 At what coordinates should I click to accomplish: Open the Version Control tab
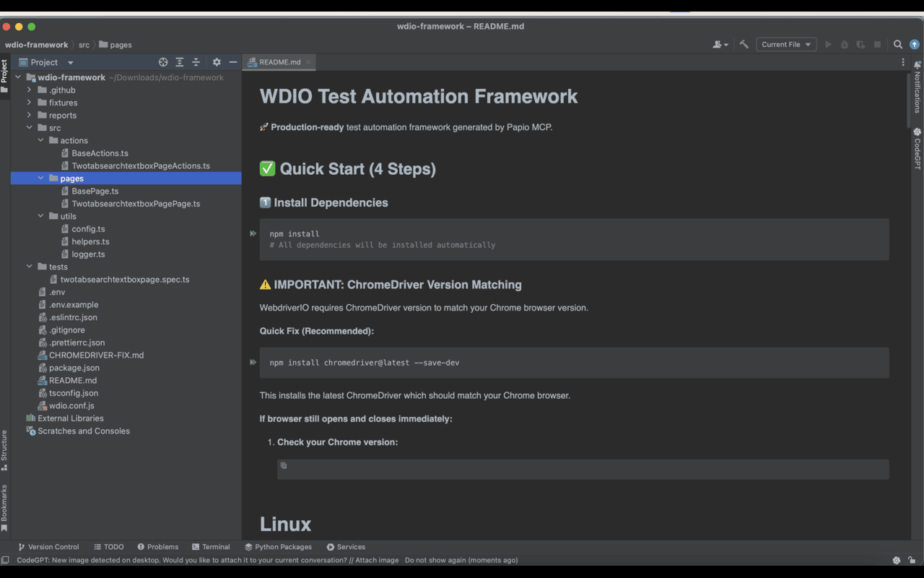[48, 547]
